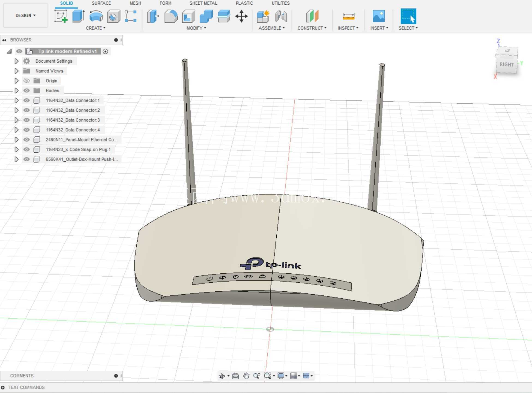
Task: Select the Offset Plane construct icon
Action: click(312, 16)
